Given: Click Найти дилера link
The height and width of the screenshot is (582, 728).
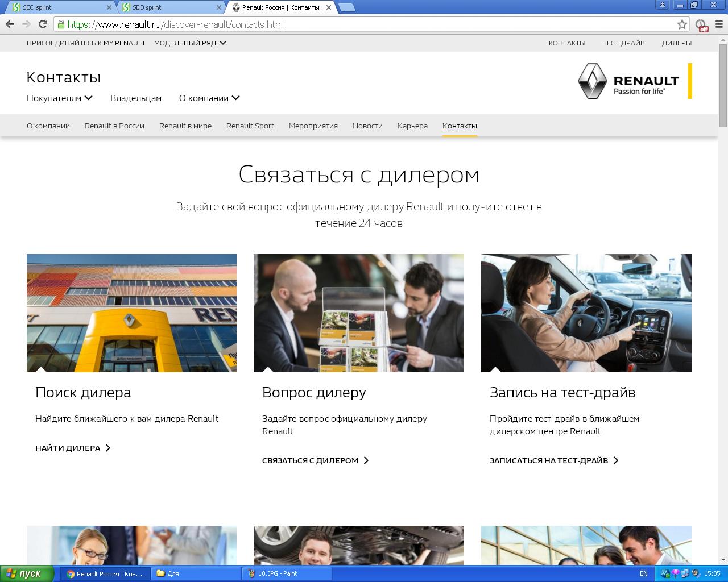Looking at the screenshot, I should (x=68, y=448).
